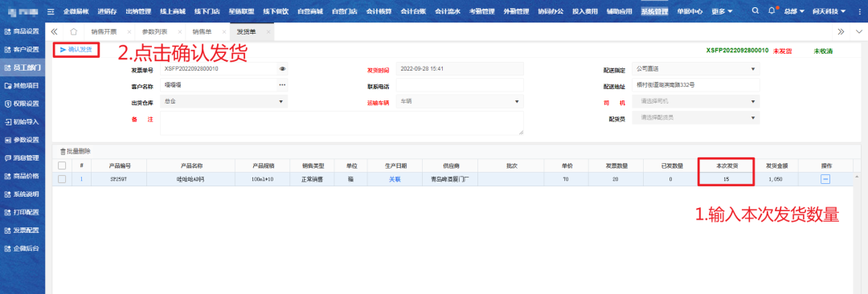Click the 关联 link in 生产日期 column
The height and width of the screenshot is (294, 868).
tap(395, 179)
